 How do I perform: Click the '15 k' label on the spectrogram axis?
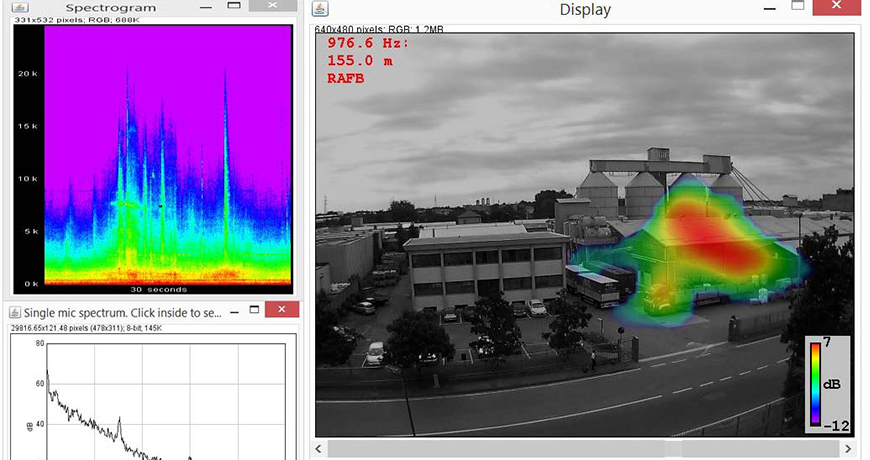coord(28,127)
